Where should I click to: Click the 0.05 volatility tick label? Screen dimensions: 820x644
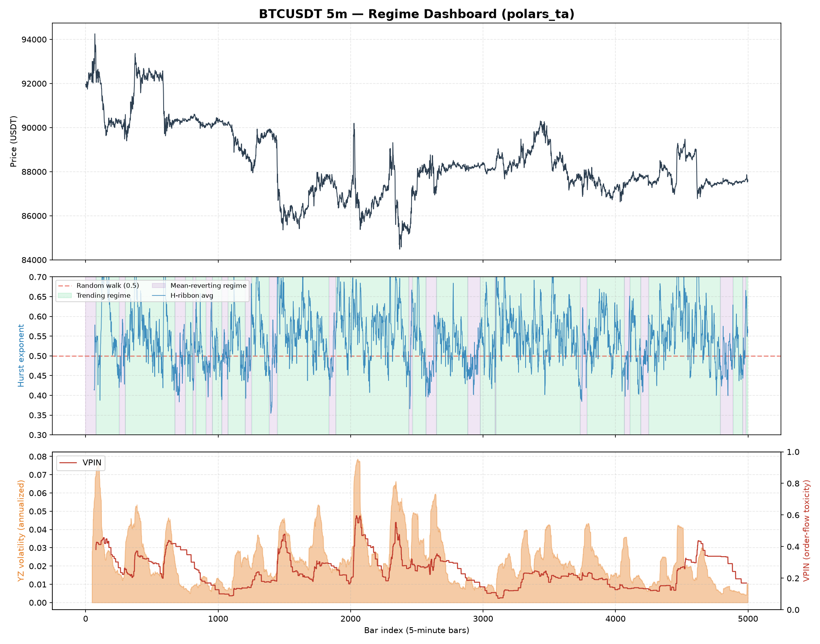tap(38, 512)
